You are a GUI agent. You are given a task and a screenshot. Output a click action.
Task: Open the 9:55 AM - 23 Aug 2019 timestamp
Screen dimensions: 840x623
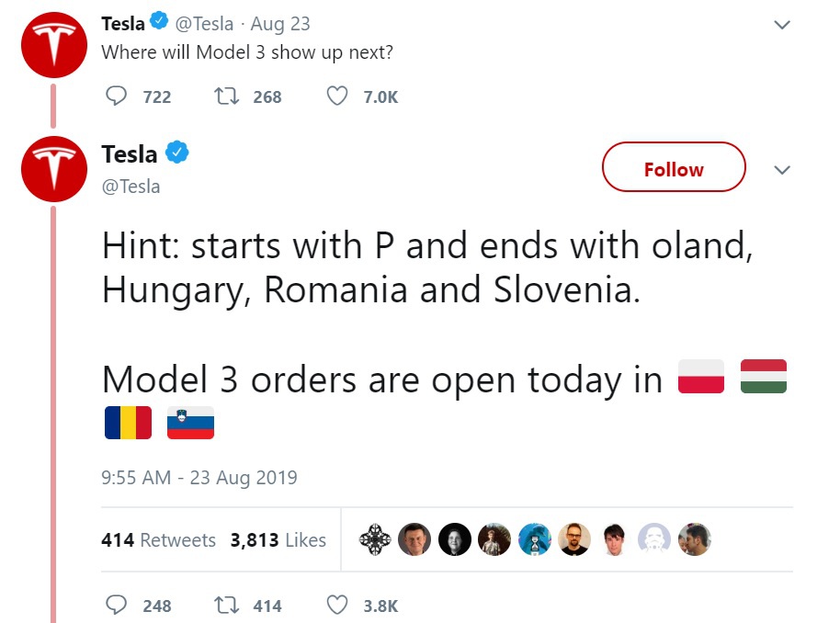[199, 478]
